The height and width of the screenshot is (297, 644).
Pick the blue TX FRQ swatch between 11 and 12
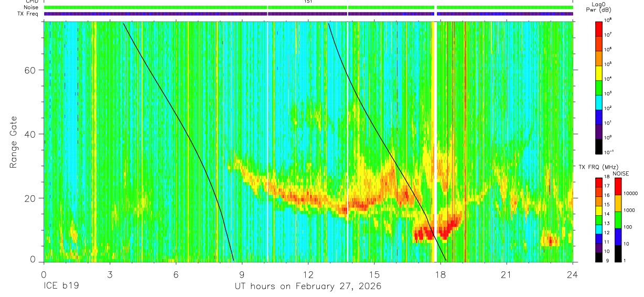pos(599,238)
